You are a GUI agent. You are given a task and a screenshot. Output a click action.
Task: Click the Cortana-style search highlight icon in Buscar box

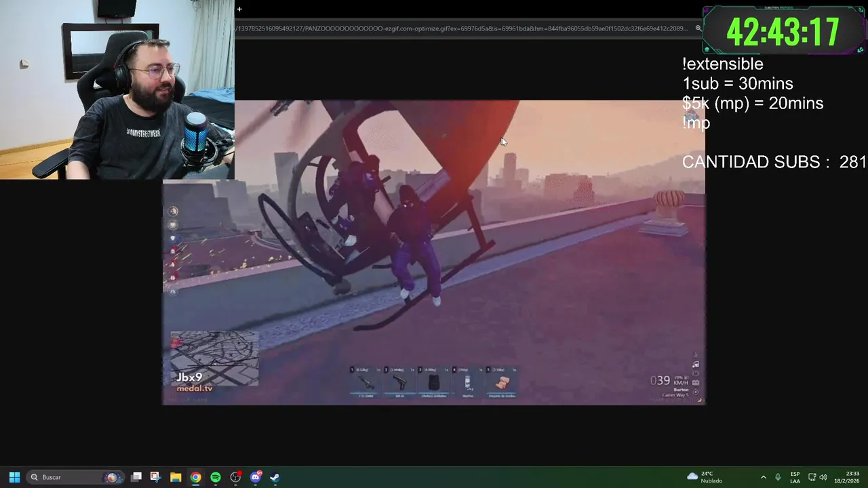(x=112, y=477)
